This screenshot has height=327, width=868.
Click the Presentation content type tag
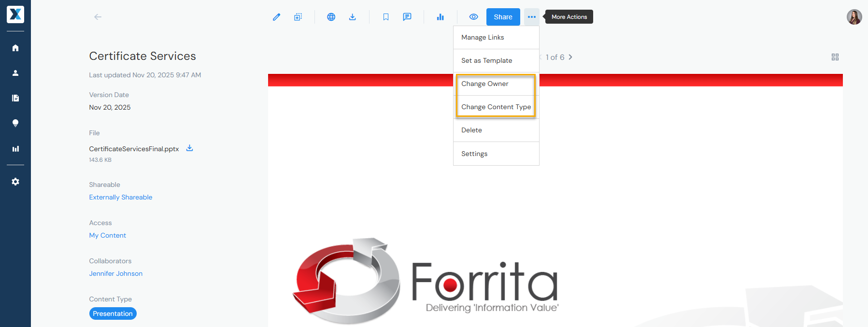pos(113,313)
